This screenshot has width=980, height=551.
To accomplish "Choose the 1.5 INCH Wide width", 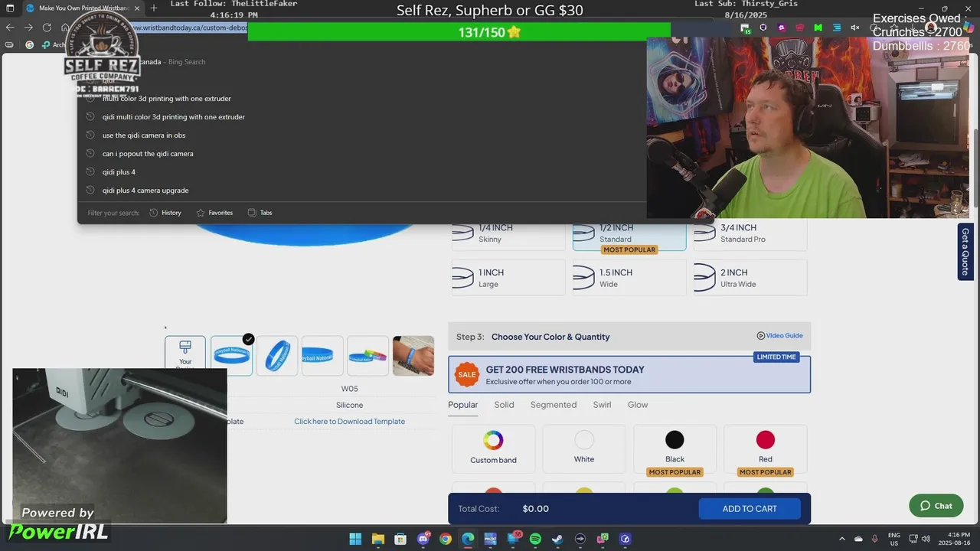I will pyautogui.click(x=629, y=278).
